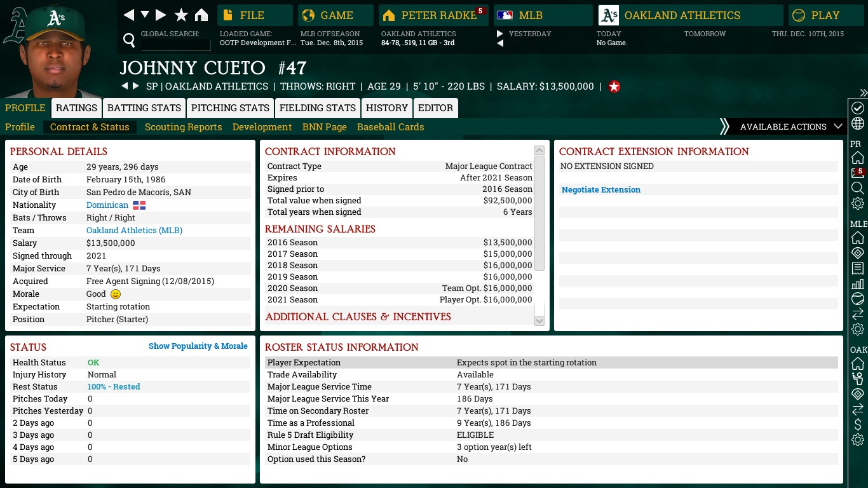Open the PR settings gear icon
The width and height of the screenshot is (868, 488).
pyautogui.click(x=857, y=203)
